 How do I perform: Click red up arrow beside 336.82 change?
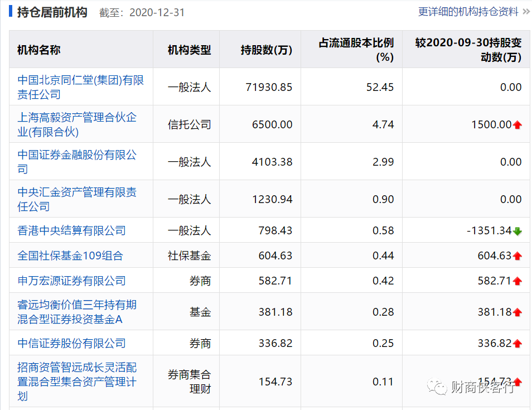point(518,344)
